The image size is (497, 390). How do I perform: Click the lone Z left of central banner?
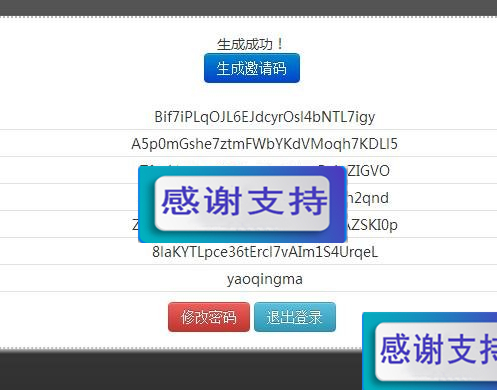coord(135,226)
